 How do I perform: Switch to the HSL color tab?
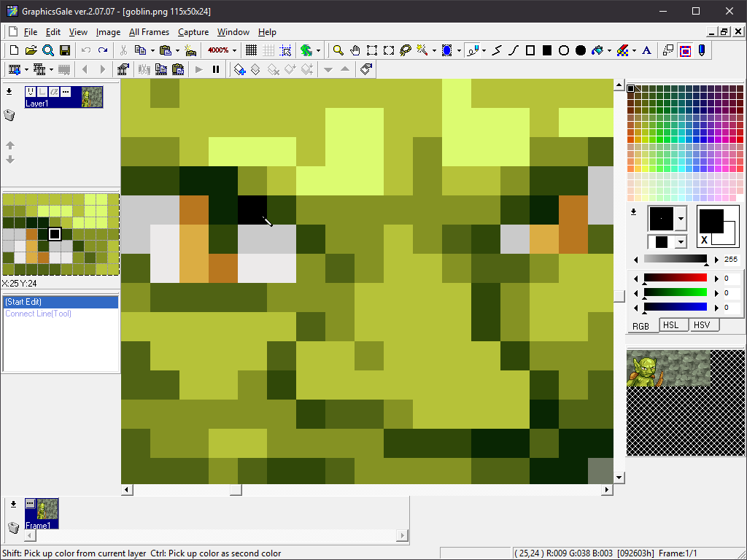671,325
